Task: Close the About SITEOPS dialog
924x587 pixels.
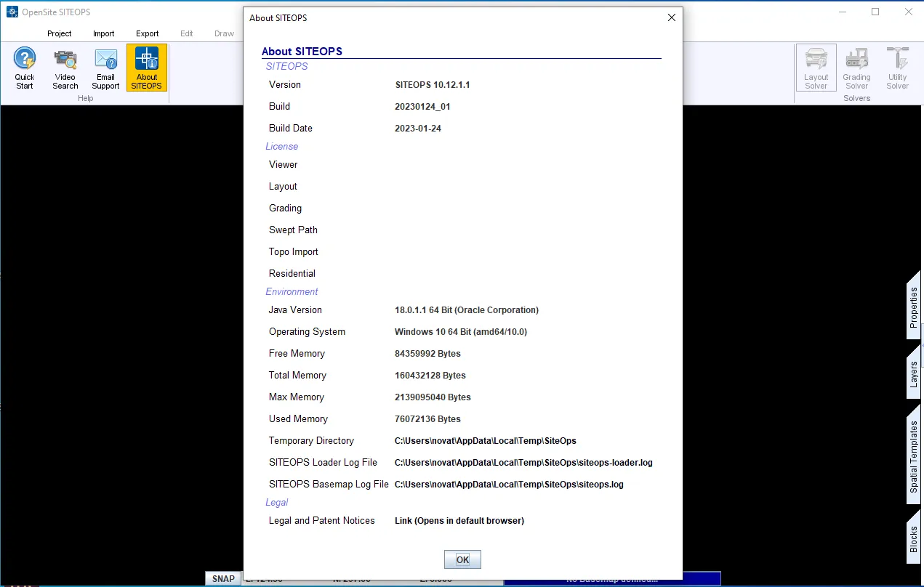Action: click(x=672, y=17)
